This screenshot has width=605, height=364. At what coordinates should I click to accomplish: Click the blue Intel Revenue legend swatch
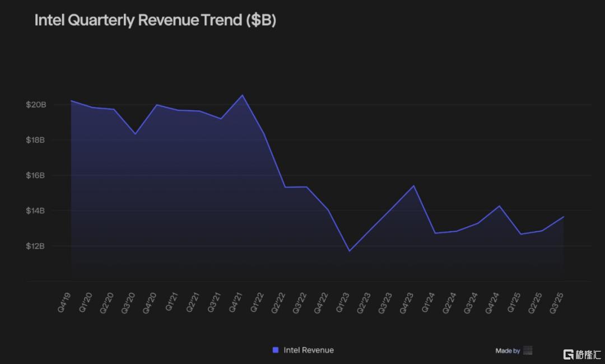[276, 350]
